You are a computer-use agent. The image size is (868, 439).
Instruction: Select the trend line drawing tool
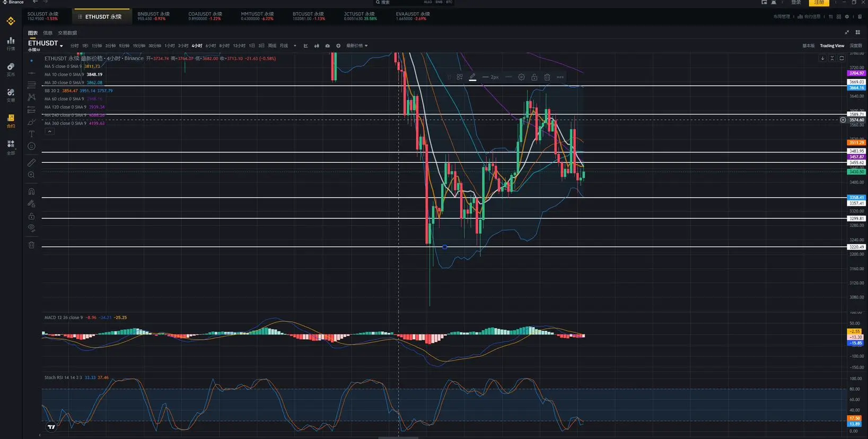[31, 73]
